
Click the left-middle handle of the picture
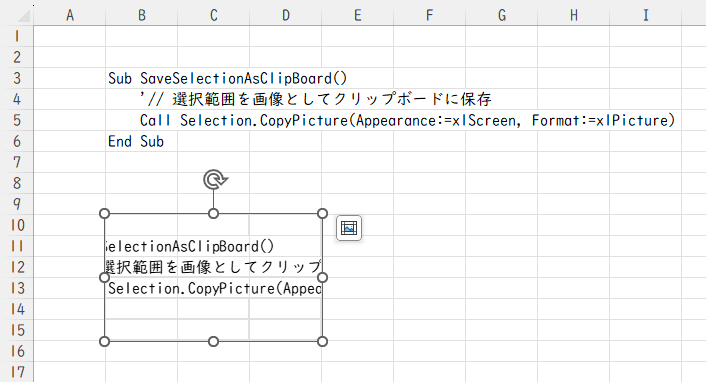(104, 277)
